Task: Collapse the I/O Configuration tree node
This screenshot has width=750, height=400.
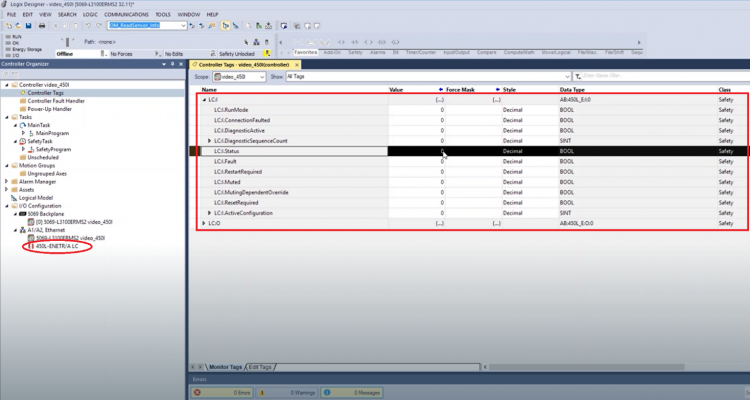Action: coord(7,206)
